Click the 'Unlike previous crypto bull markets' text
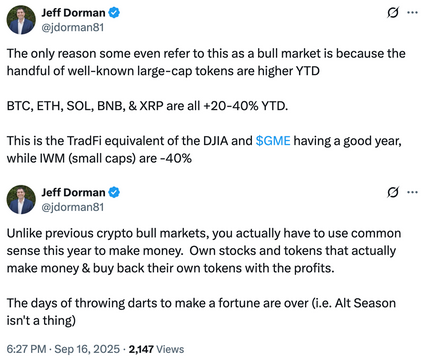 coord(204,251)
